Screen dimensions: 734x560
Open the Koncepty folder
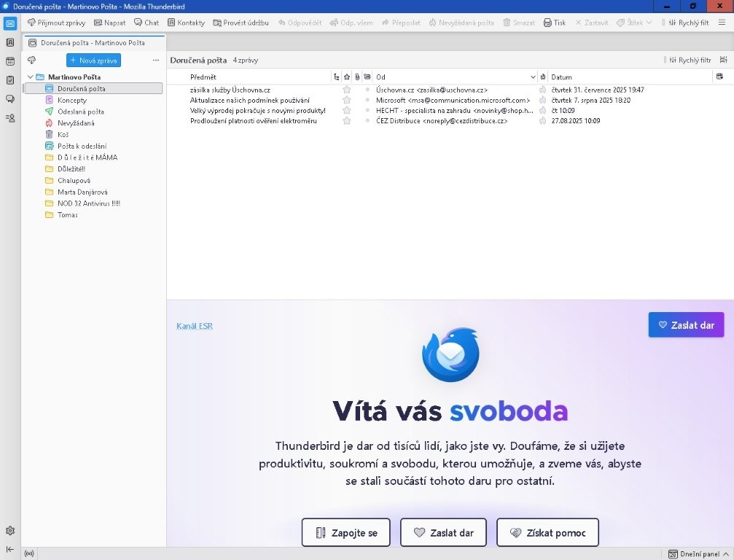(93, 100)
